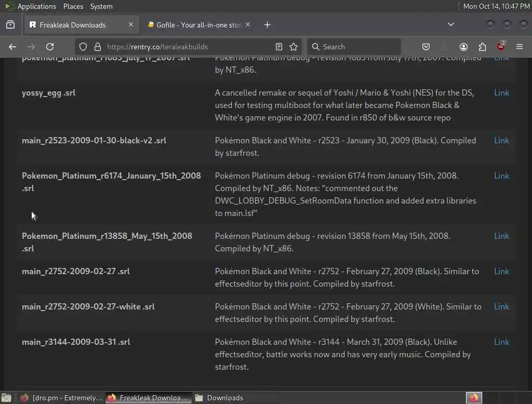Close the Gofile tab

(248, 25)
